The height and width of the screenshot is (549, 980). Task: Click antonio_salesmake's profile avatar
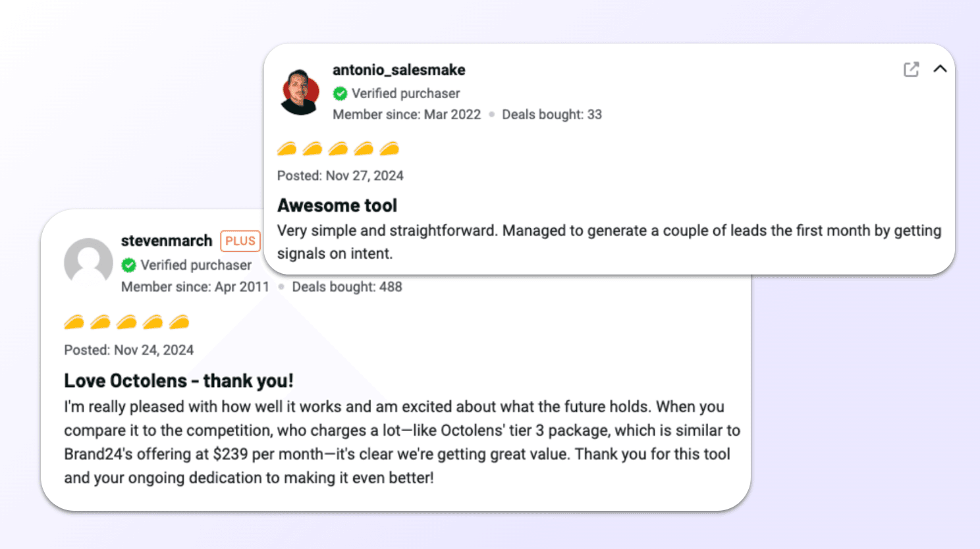tap(300, 91)
